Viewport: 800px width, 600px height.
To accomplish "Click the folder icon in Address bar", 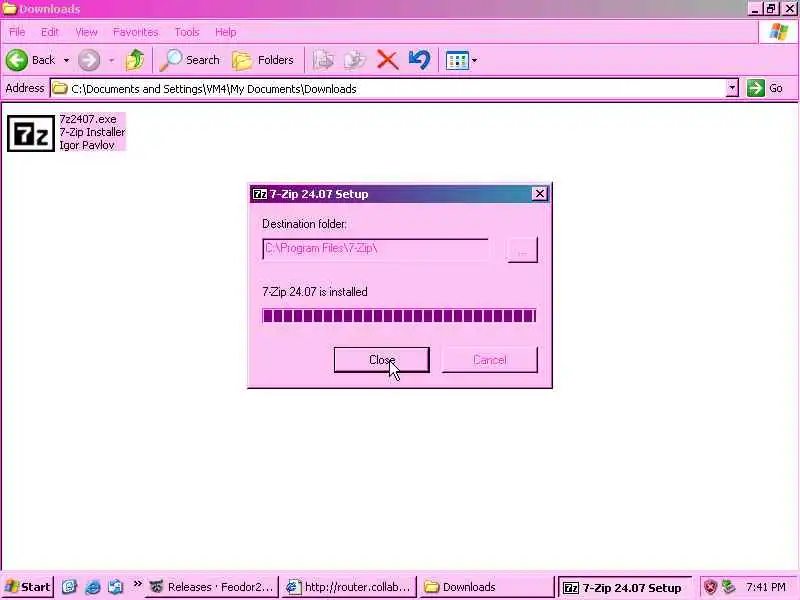I will coord(60,88).
